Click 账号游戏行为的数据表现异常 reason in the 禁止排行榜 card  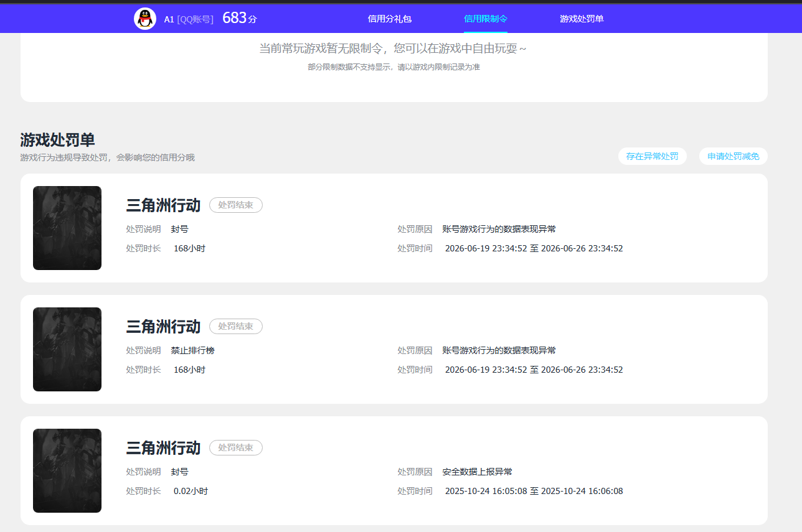coord(499,351)
